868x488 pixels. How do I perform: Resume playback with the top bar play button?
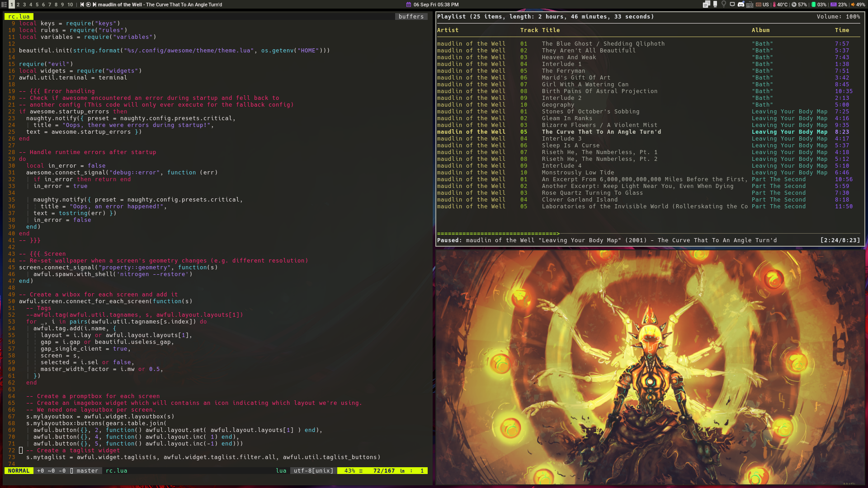coord(89,5)
